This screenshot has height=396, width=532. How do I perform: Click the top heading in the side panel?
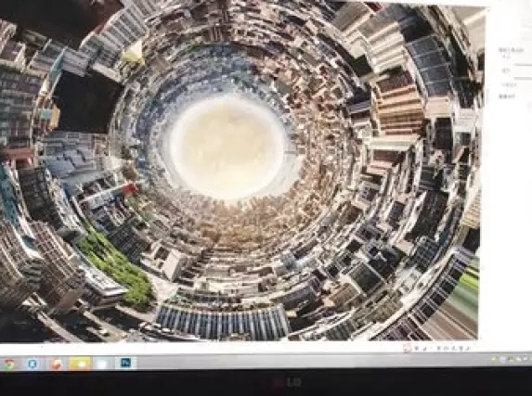pyautogui.click(x=511, y=50)
